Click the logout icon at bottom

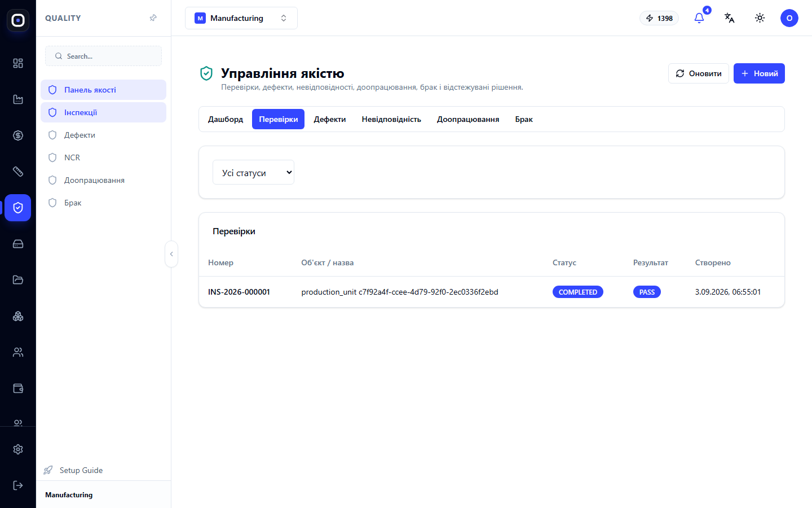(x=18, y=485)
